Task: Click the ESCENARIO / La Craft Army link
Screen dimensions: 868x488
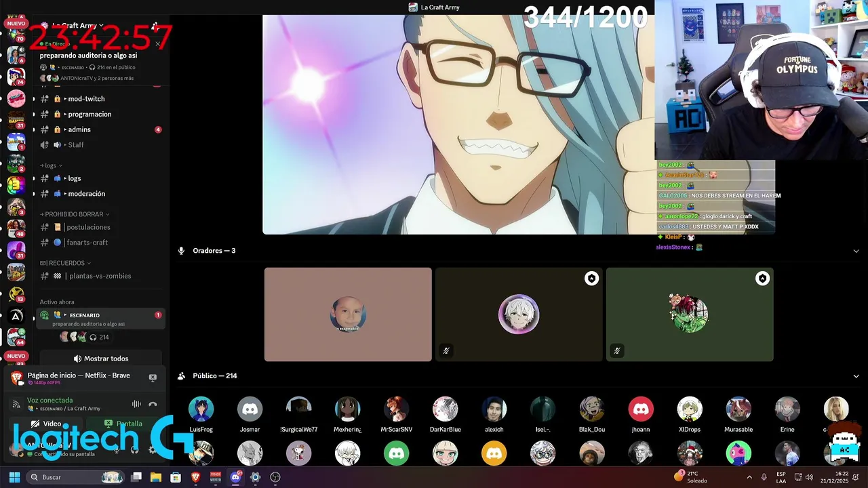Action: pos(64,409)
